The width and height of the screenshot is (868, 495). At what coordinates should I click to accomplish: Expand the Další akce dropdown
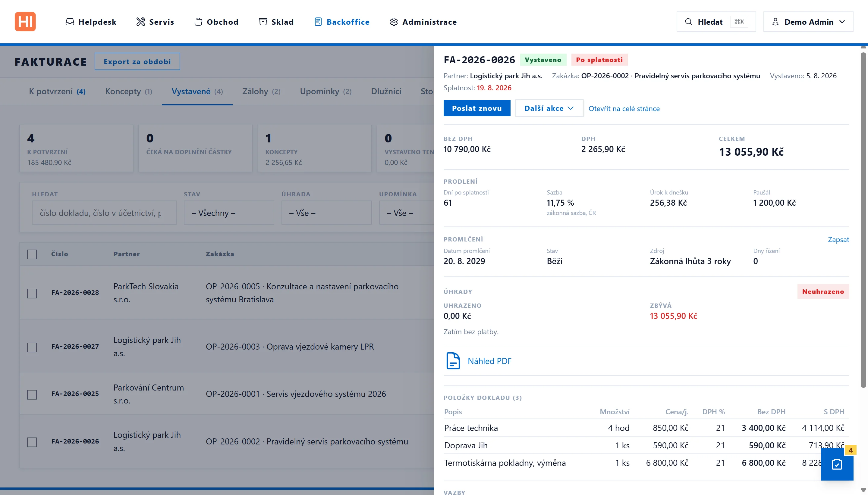(x=549, y=108)
